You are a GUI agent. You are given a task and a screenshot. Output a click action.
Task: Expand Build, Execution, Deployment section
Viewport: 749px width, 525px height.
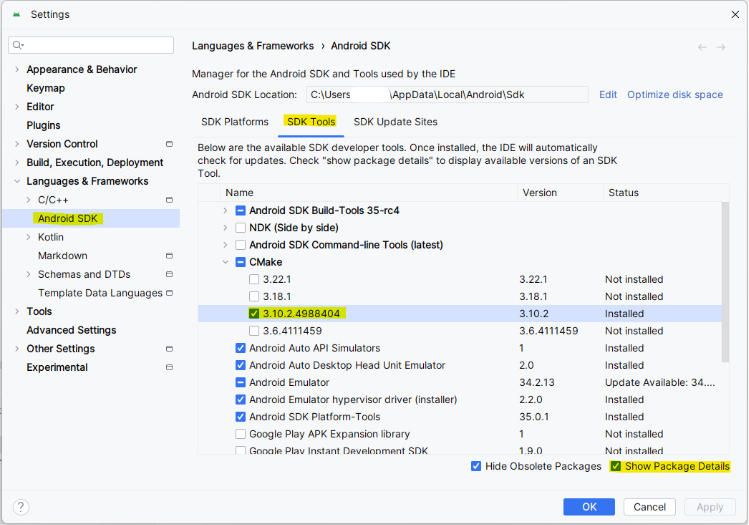[17, 162]
